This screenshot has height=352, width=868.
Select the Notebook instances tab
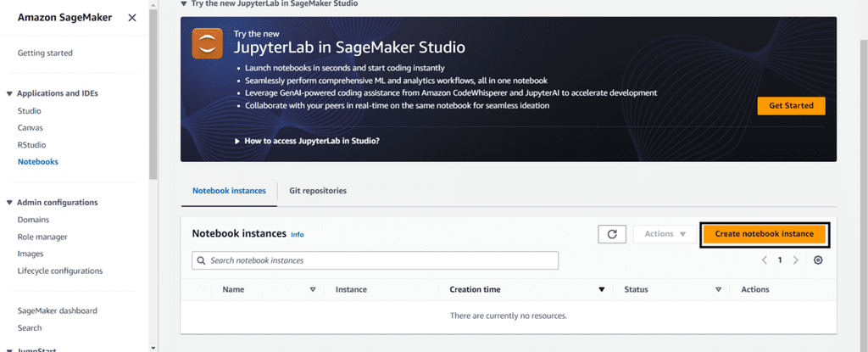pyautogui.click(x=229, y=191)
